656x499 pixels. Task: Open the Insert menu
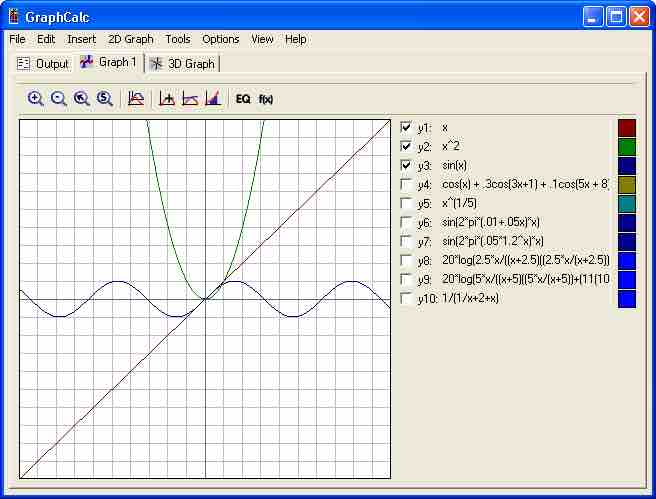(x=82, y=39)
